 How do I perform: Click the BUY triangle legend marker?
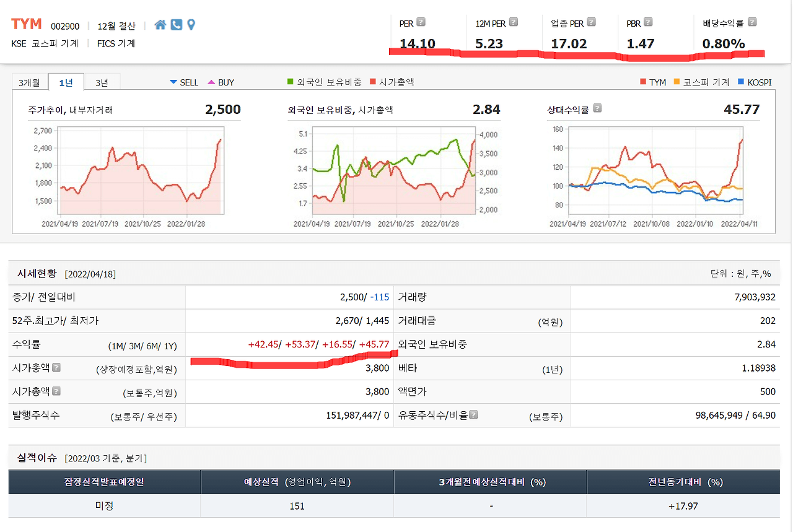pos(211,82)
